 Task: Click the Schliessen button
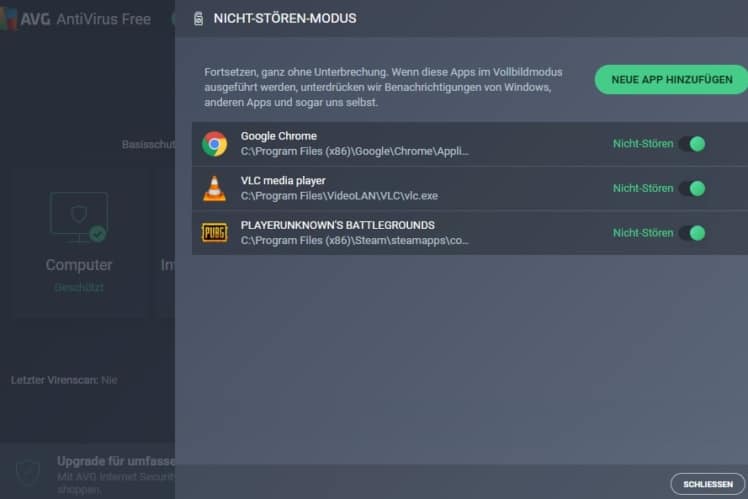tap(707, 484)
